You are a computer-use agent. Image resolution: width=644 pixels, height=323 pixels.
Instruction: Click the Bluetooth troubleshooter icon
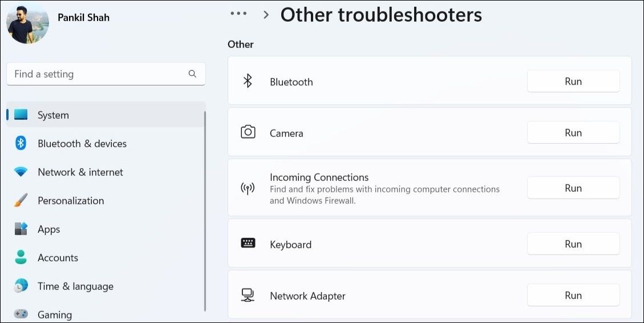(x=248, y=81)
